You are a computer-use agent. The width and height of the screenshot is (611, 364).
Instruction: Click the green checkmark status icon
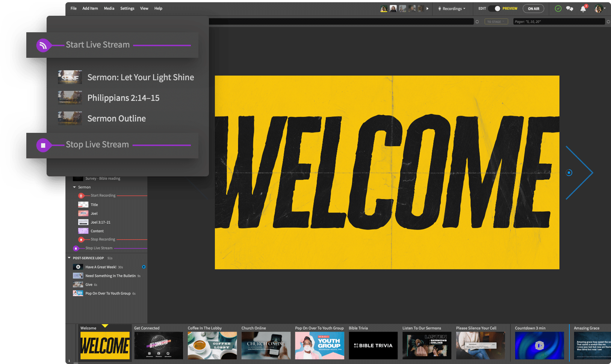tap(558, 9)
